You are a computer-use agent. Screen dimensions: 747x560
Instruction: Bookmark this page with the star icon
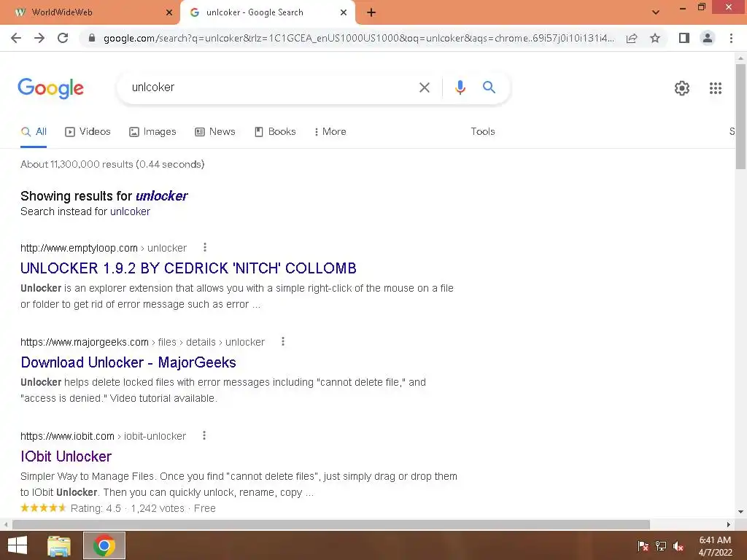point(655,38)
